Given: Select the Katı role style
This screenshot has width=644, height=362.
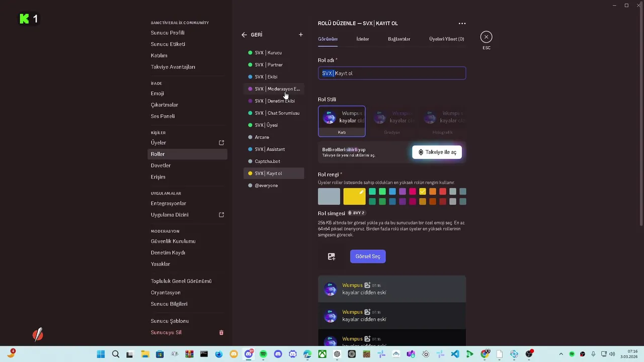Looking at the screenshot, I should click(x=342, y=121).
